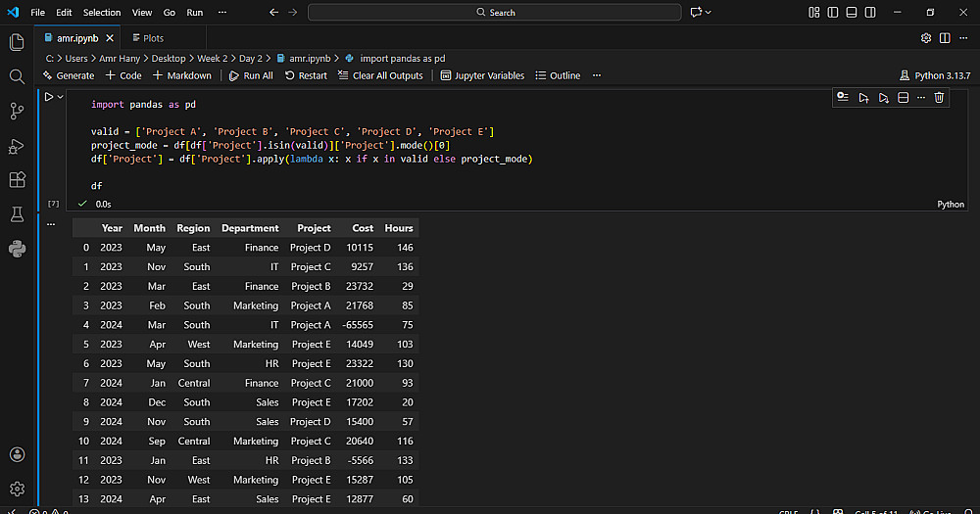980x514 pixels.
Task: Toggle the bottom panel visibility
Action: tap(851, 12)
